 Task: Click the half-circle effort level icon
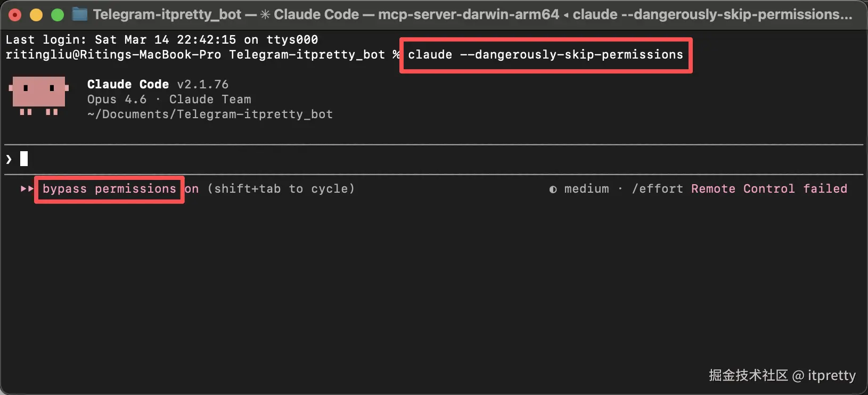coord(553,189)
